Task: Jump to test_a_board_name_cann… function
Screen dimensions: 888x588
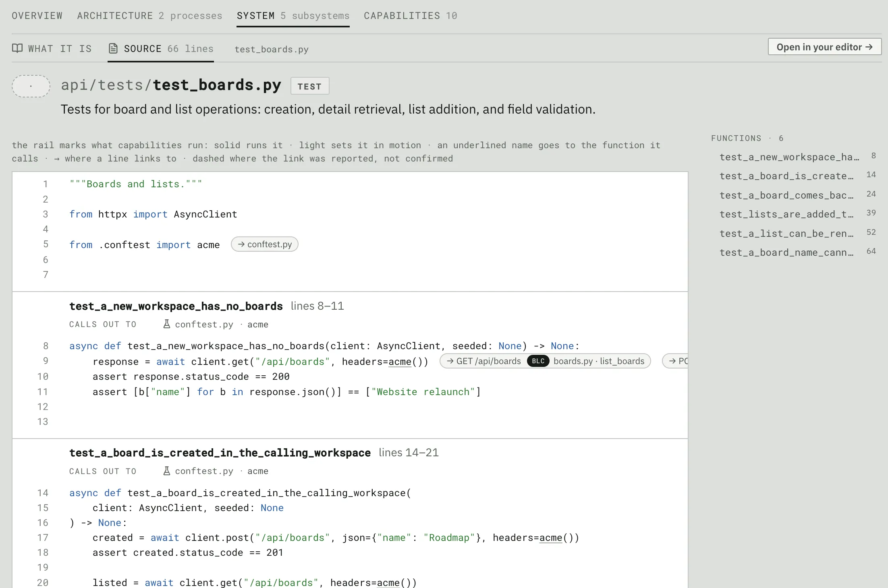Action: [786, 253]
